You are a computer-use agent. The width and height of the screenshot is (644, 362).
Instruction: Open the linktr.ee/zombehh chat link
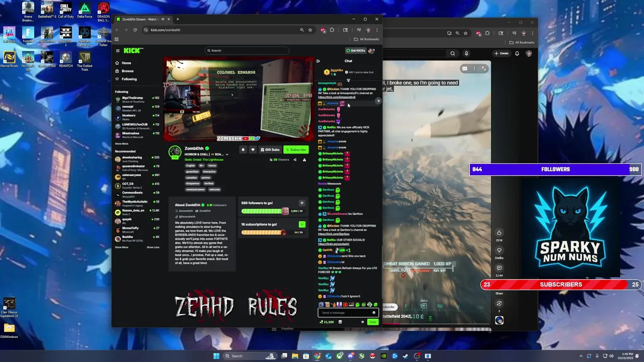click(x=333, y=244)
